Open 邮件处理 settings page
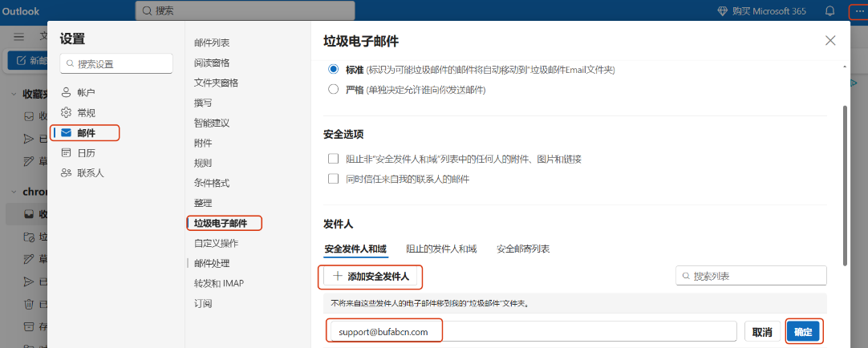 [212, 263]
